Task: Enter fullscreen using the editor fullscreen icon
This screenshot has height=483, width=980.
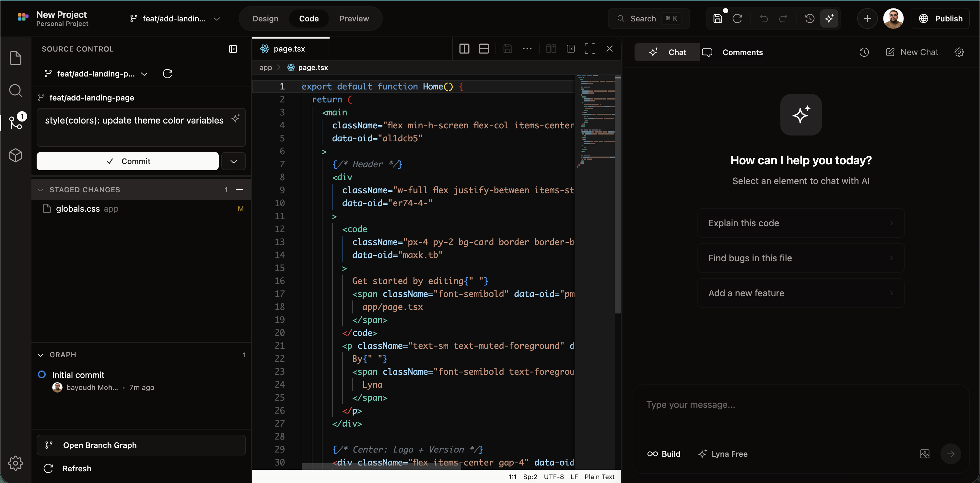Action: click(x=590, y=48)
